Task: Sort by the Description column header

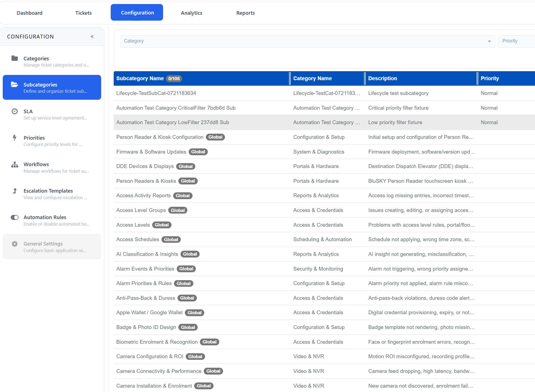Action: pos(383,79)
